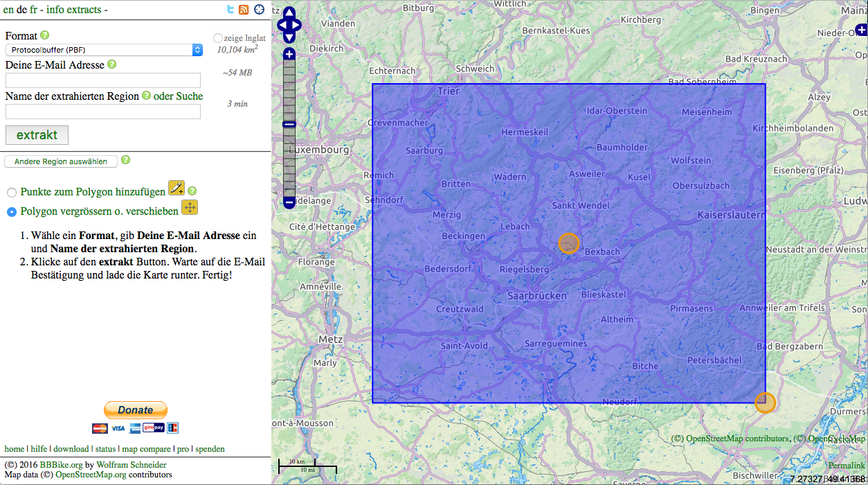Open the info link in header
Screen dimensions: 868x485
(x=55, y=10)
